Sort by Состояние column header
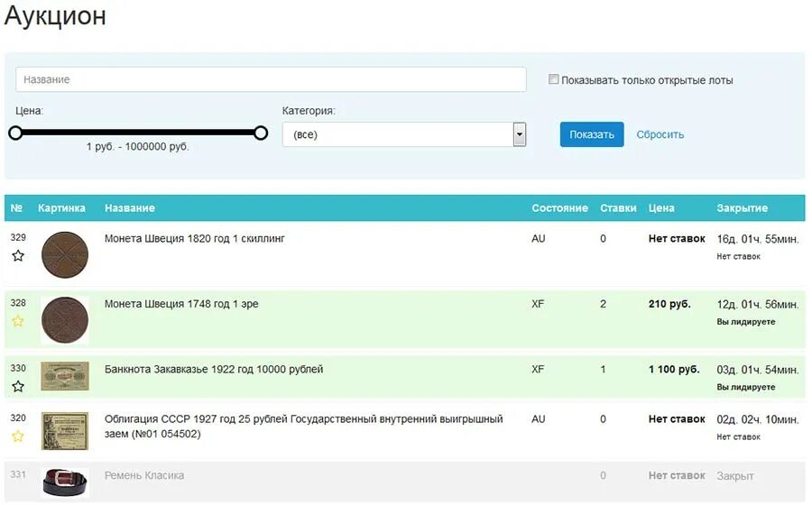Screen dimensions: 812x505 [559, 208]
